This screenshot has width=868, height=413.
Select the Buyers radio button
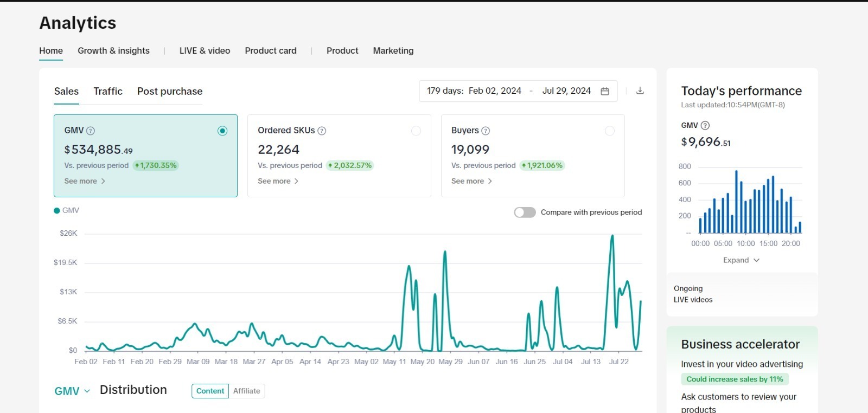click(610, 131)
